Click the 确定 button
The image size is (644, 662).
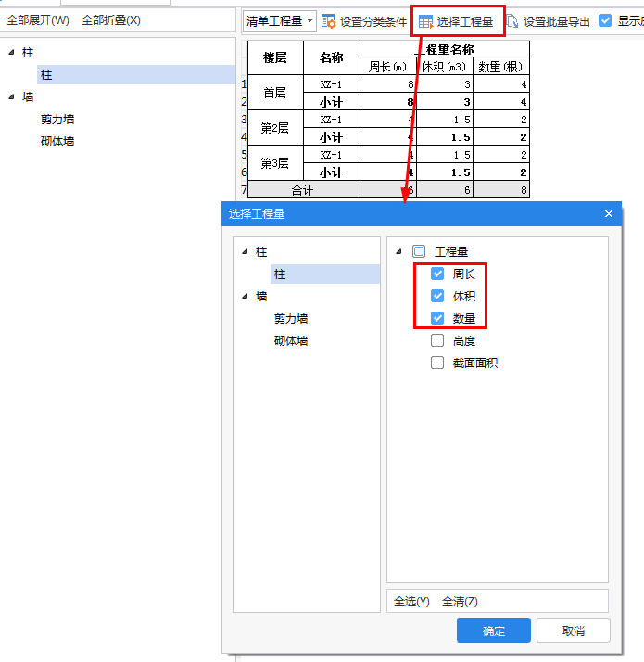pyautogui.click(x=494, y=630)
